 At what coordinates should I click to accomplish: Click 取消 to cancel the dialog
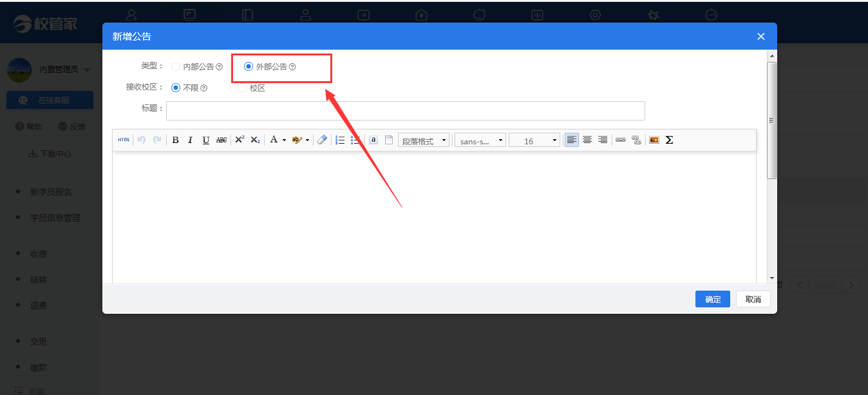pyautogui.click(x=753, y=299)
